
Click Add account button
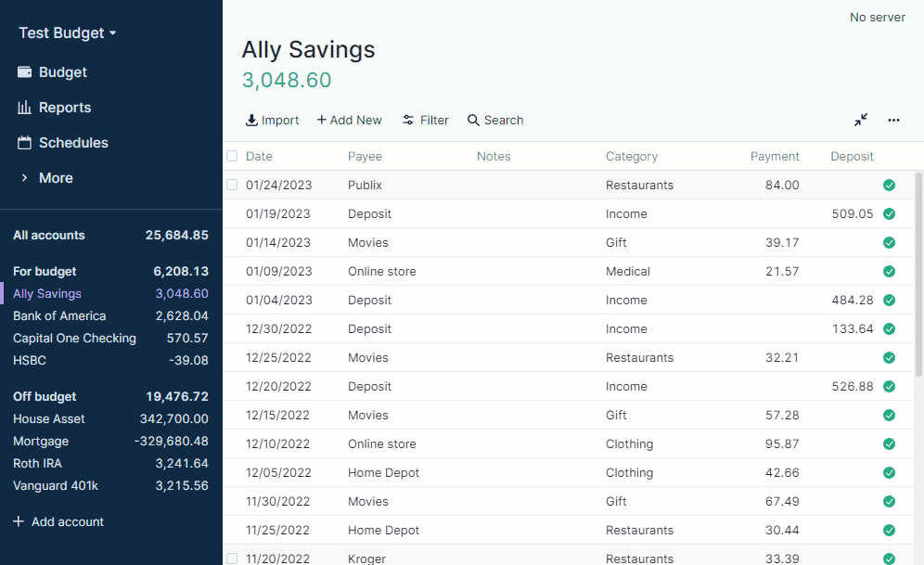(x=58, y=522)
